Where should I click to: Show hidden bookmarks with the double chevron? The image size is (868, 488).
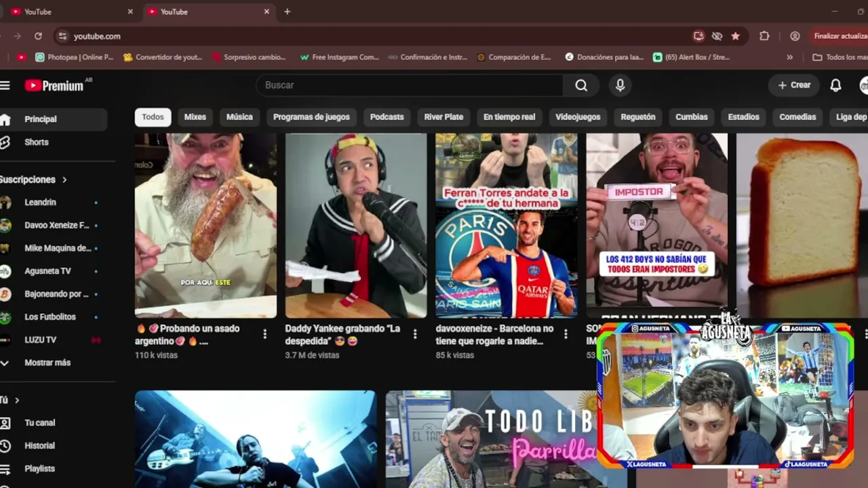pyautogui.click(x=789, y=57)
